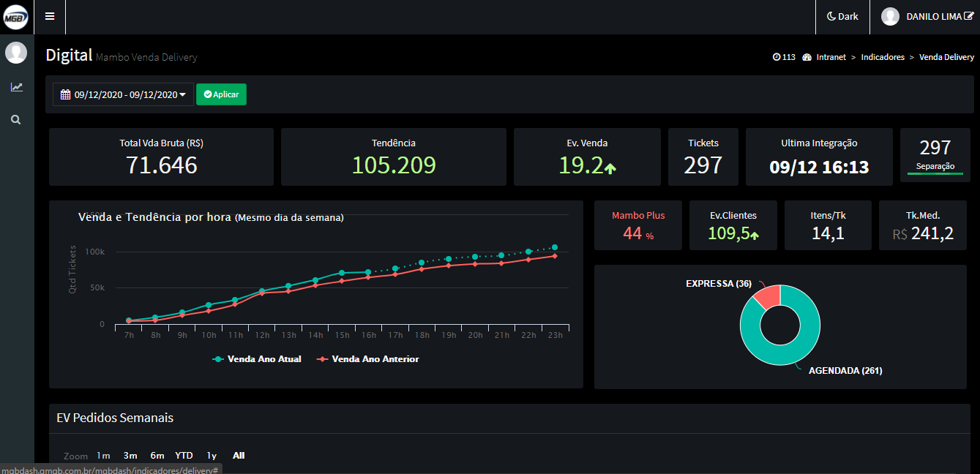Open the sidebar search icon
980x474 pixels.
[16, 119]
